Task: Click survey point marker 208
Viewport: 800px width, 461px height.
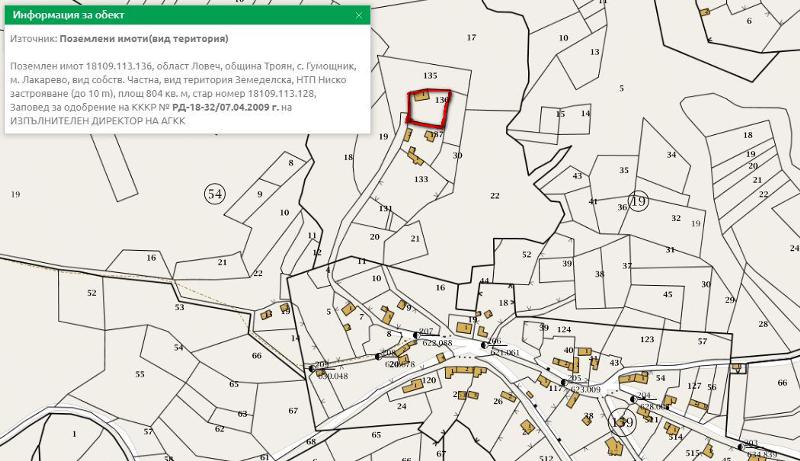Action: pos(381,355)
